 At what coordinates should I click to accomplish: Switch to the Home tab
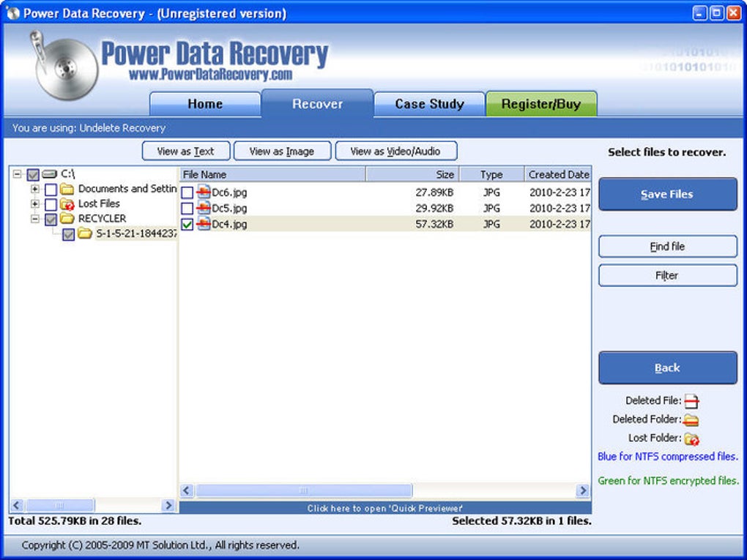click(205, 104)
